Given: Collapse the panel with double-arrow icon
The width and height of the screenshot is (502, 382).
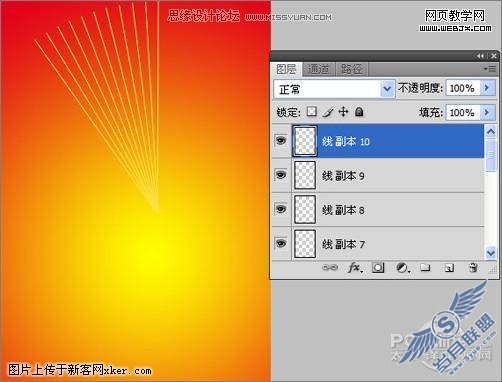Looking at the screenshot, I should tap(480, 56).
